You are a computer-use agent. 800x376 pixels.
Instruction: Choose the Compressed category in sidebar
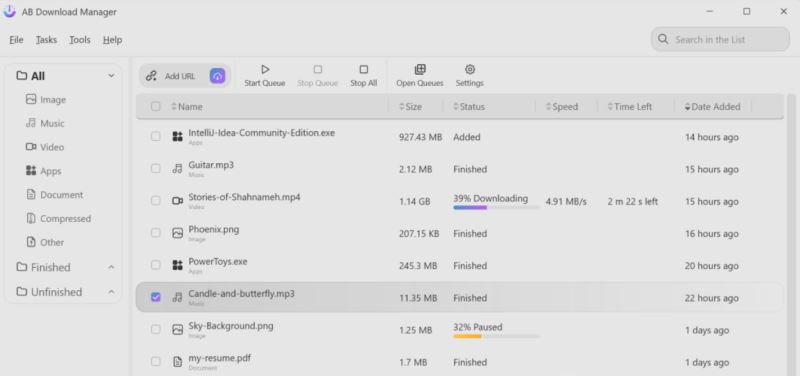click(x=59, y=218)
